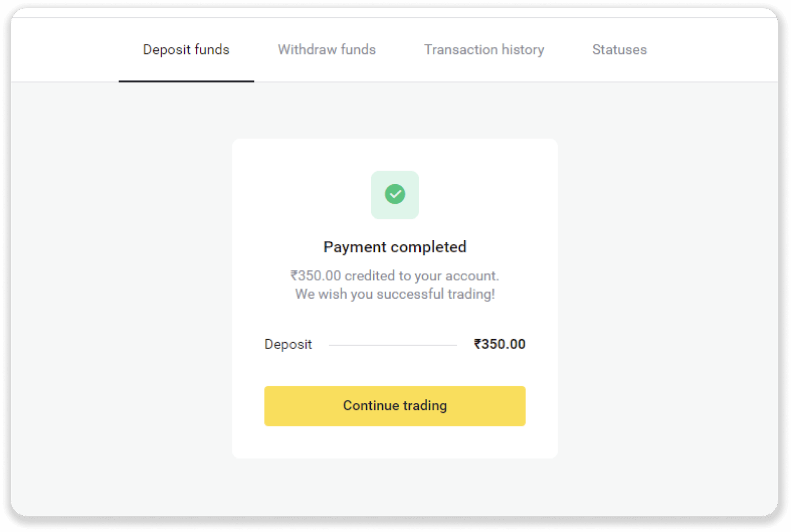Image resolution: width=791 pixels, height=532 pixels.
Task: Switch to the Withdraw funds tab
Action: [x=326, y=49]
